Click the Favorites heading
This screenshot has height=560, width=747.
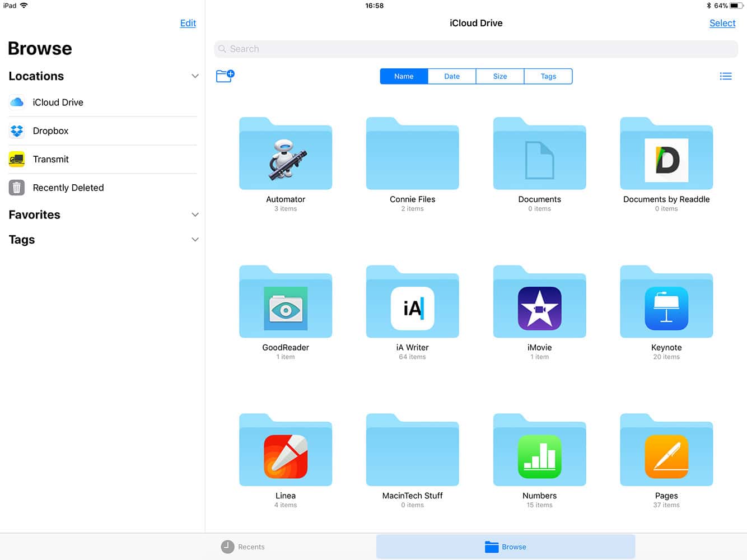[x=35, y=214]
